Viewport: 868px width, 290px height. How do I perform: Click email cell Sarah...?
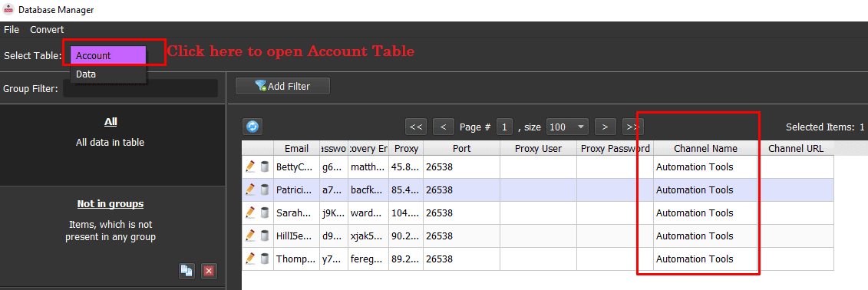pos(297,213)
